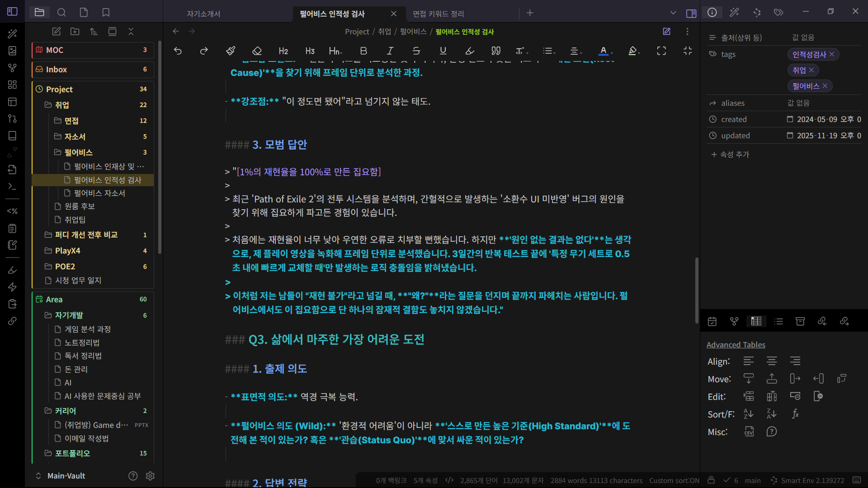Click export table to CSV icon
868x488 pixels.
coord(749,432)
